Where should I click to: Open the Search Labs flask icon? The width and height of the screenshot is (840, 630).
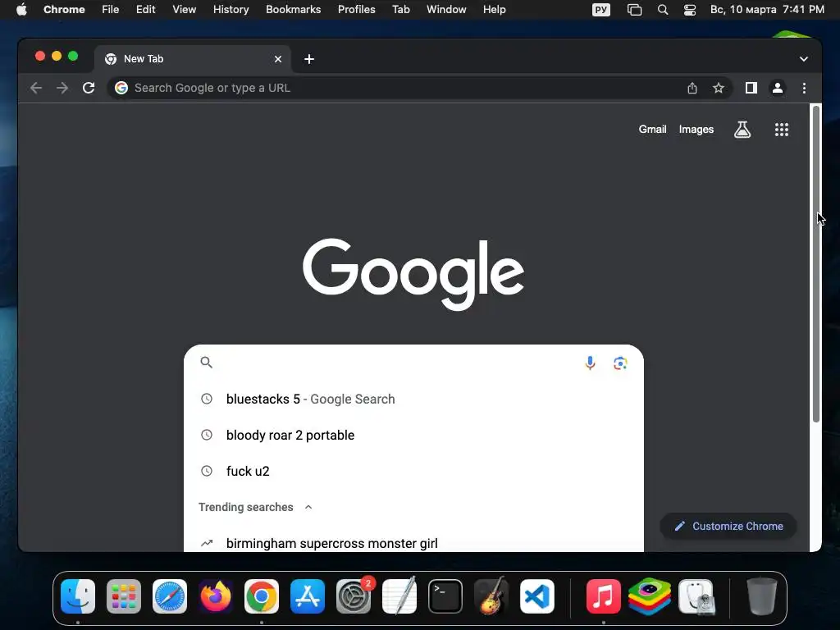pos(742,129)
